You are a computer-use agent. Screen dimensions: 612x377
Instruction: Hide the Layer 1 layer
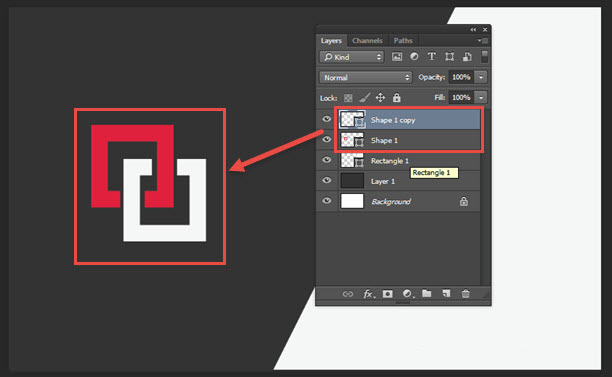coord(327,180)
